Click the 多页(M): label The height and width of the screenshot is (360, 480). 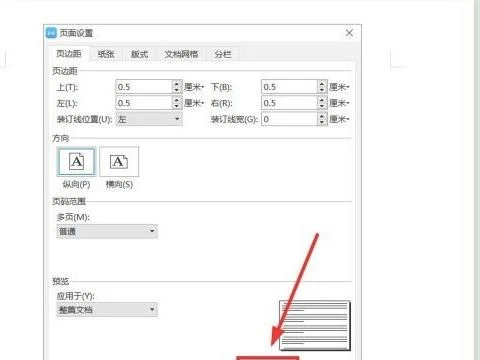pyautogui.click(x=73, y=217)
